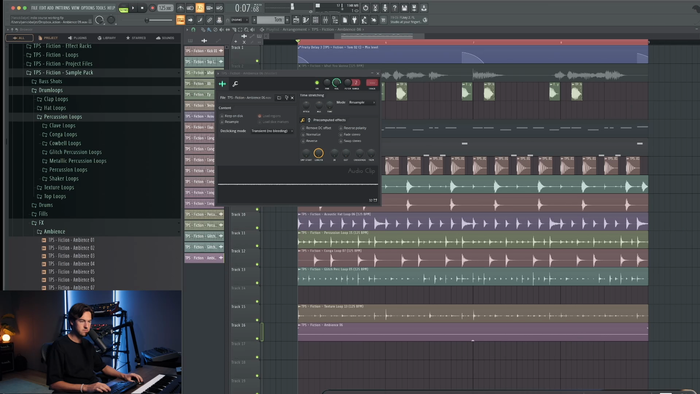
Task: Select the Acoustic Hat Loop clip on Track 10
Action: (473, 221)
